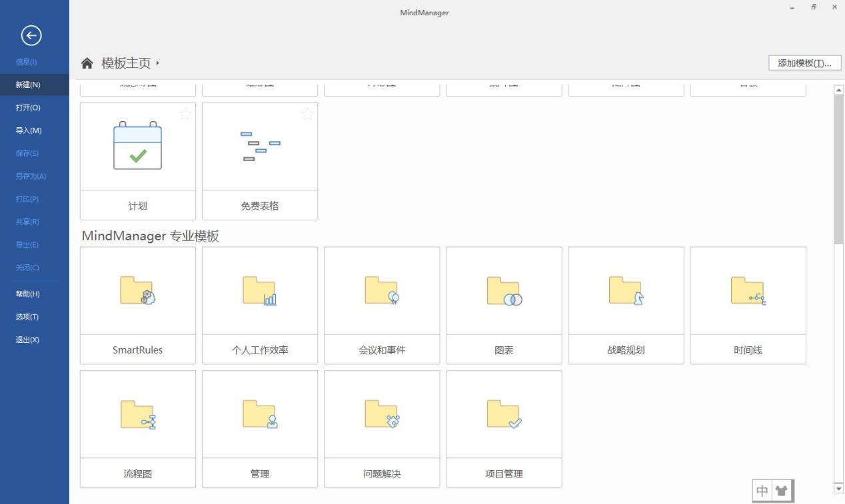
Task: Select the 免费表格 Gantt template
Action: point(259,160)
